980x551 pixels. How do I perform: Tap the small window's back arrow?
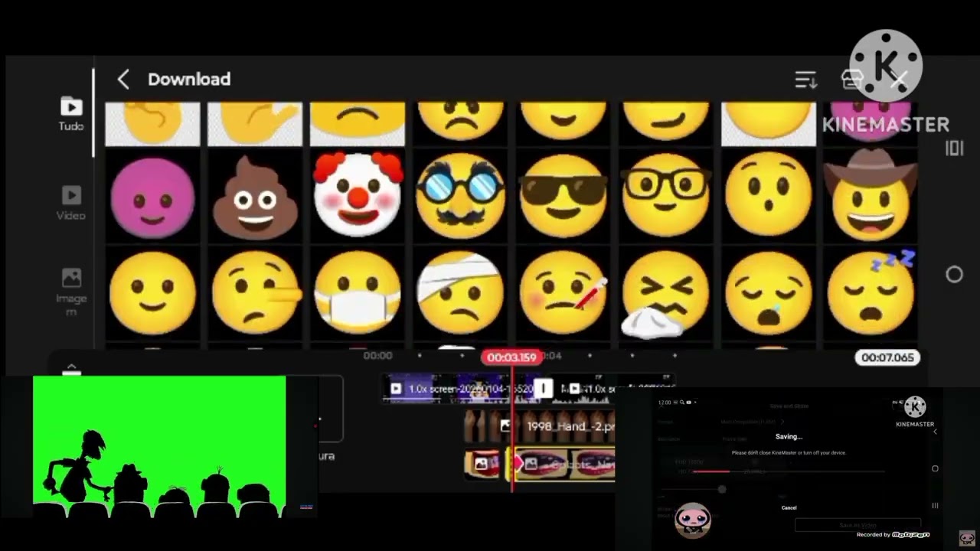(935, 432)
